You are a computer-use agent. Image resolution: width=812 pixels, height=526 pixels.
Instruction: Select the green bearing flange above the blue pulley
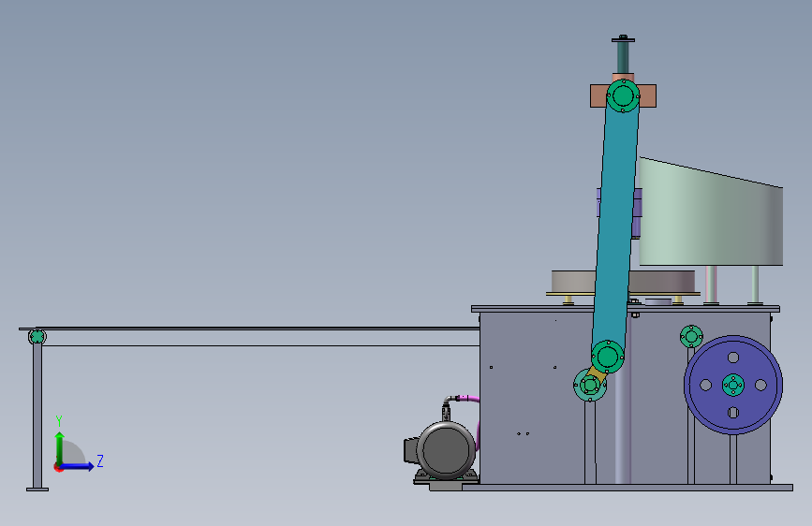tap(691, 337)
